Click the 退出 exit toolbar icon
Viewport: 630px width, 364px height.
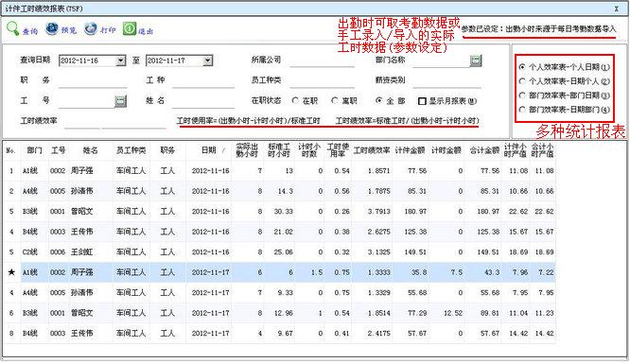point(130,28)
